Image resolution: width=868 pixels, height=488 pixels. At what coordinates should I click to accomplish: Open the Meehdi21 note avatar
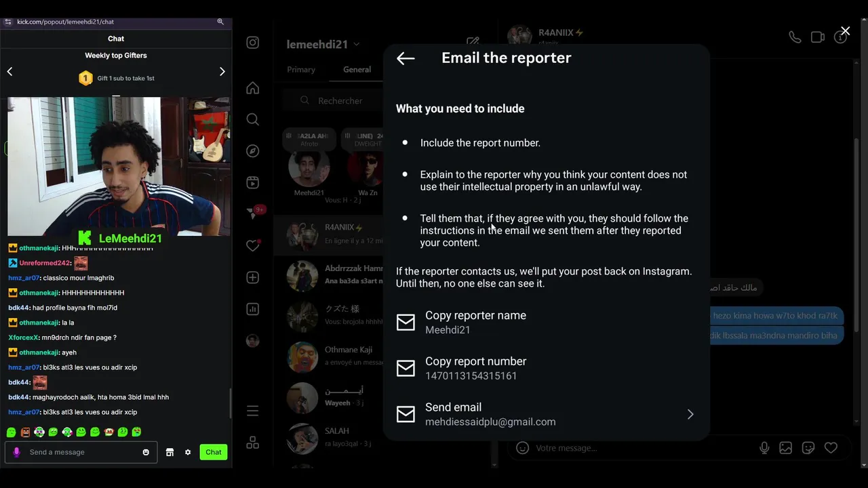[x=309, y=167]
